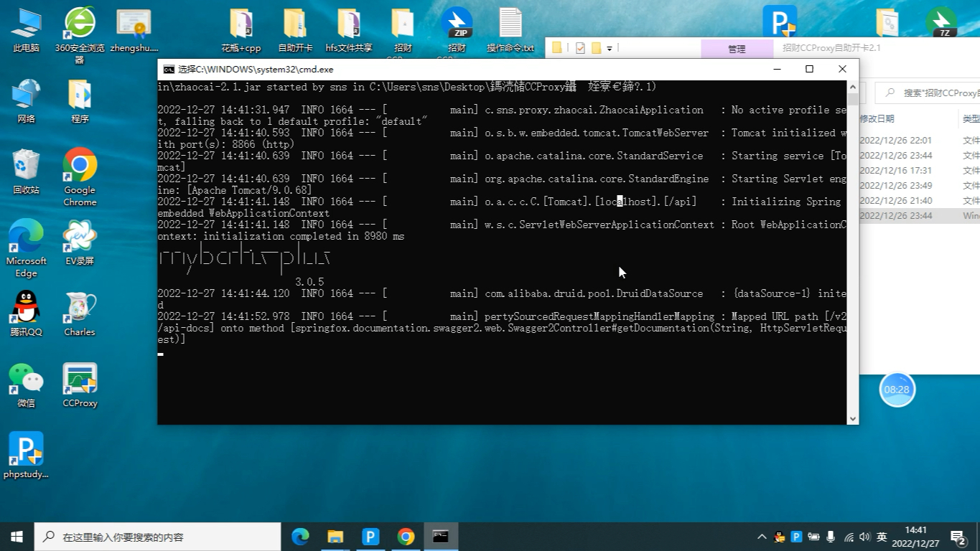The height and width of the screenshot is (551, 980).
Task: Select the Microsoft Edge desktop shortcut
Action: pos(26,248)
